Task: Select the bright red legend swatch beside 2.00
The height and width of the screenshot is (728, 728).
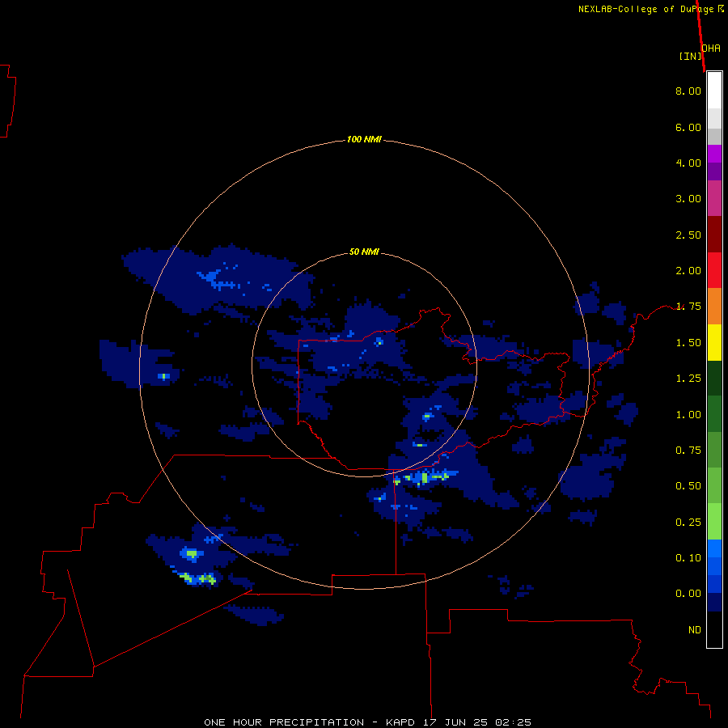Action: pos(714,270)
